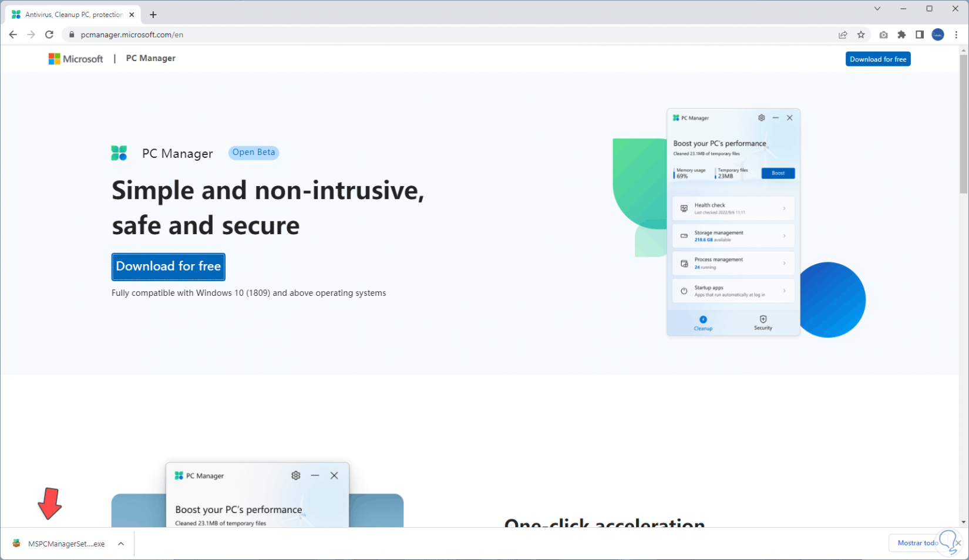Select the Cleanup tab in the app preview
969x560 pixels.
703,323
